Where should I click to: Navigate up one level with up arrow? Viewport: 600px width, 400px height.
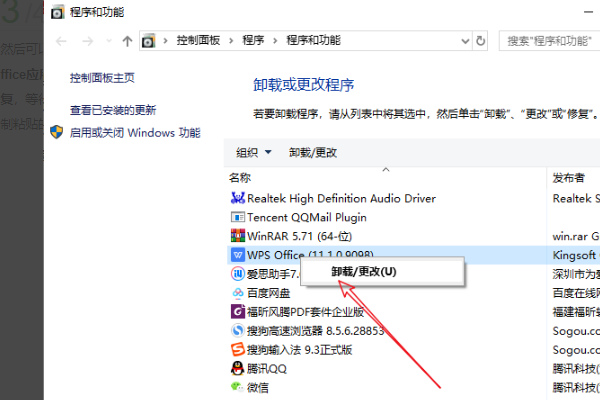point(127,41)
